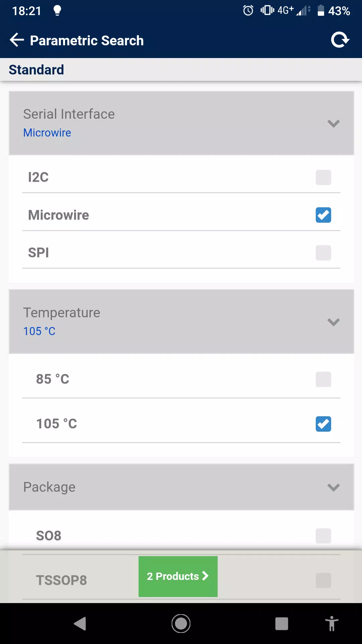The image size is (362, 644).
Task: Tap the alarm clock status icon
Action: (248, 10)
